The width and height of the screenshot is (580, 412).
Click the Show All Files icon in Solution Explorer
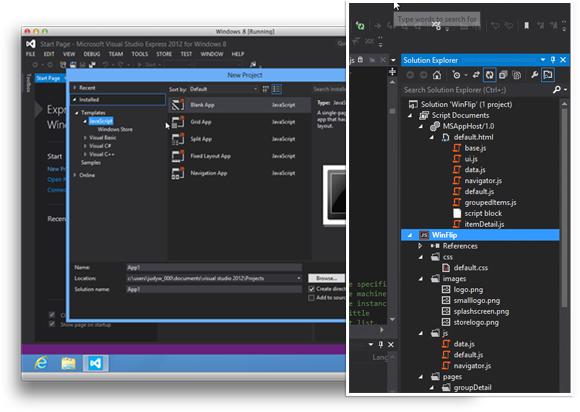[516, 75]
